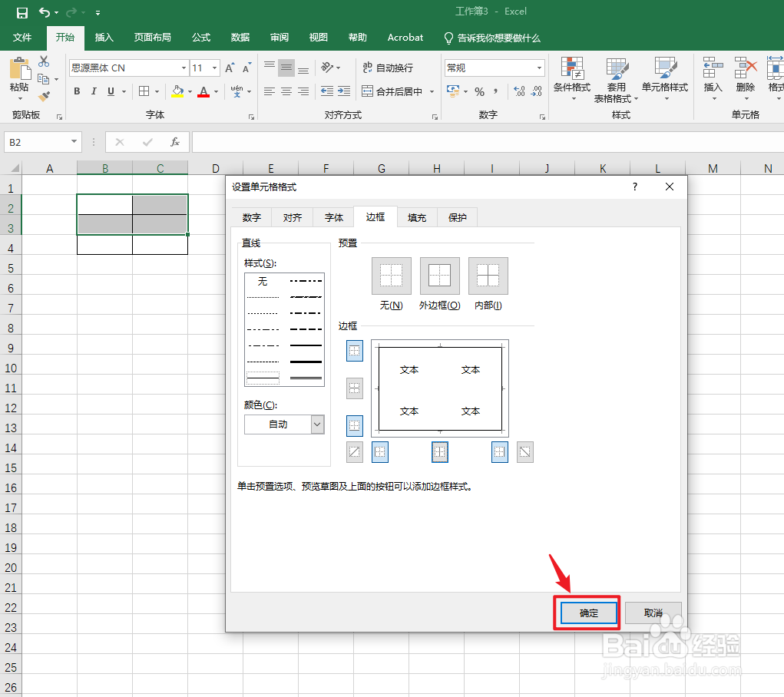Toggle the bottom border button
This screenshot has width=784, height=697.
[x=355, y=426]
